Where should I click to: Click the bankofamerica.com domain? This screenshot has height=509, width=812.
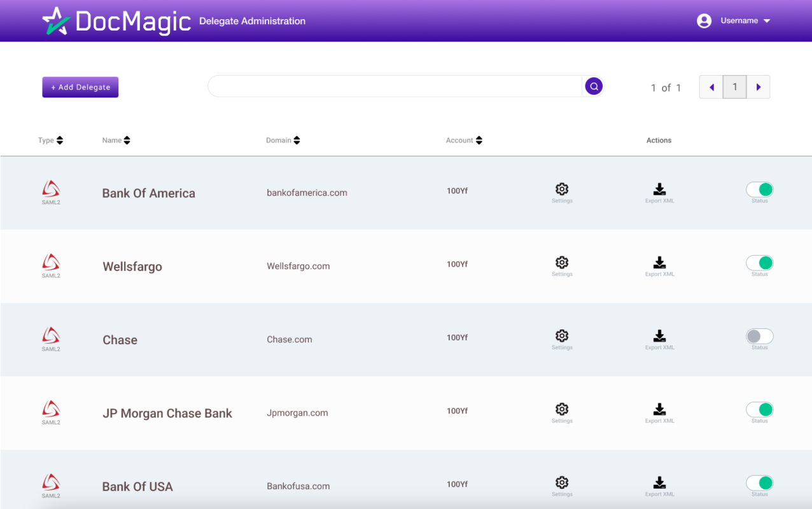click(307, 193)
